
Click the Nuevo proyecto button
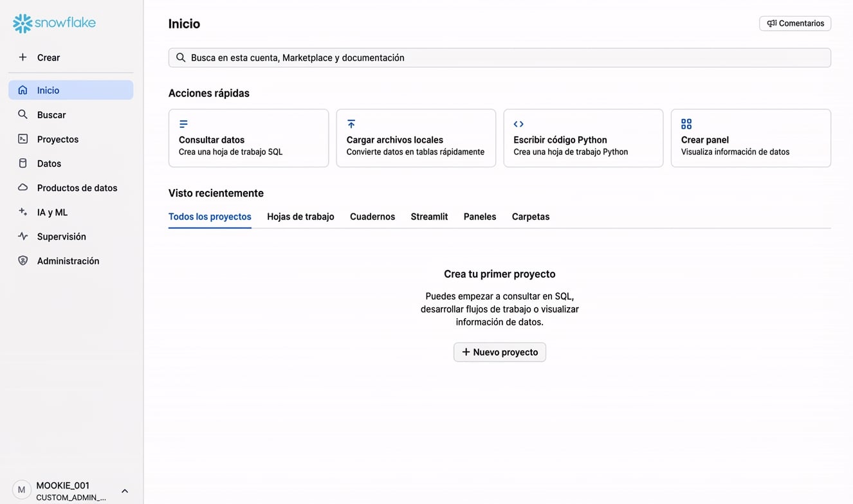(500, 352)
